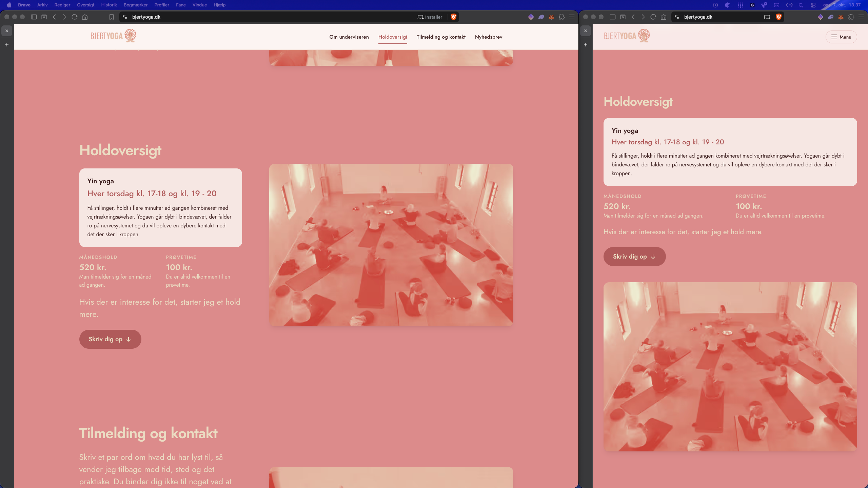Open Control Center in the macOS menu bar
Screen dimensions: 868x488
tap(813, 5)
